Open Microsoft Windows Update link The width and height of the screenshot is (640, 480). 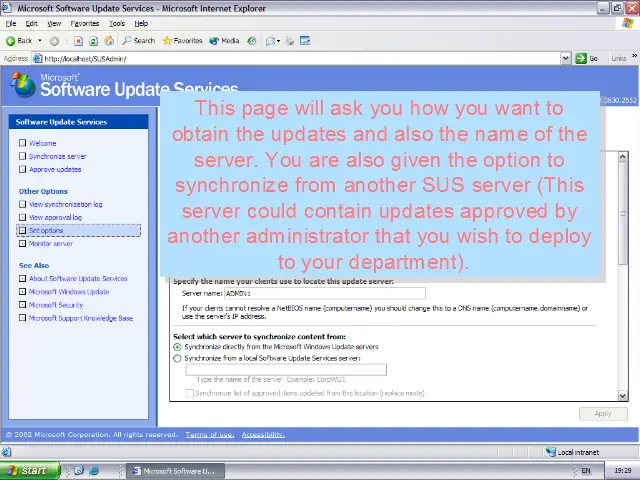tap(69, 292)
